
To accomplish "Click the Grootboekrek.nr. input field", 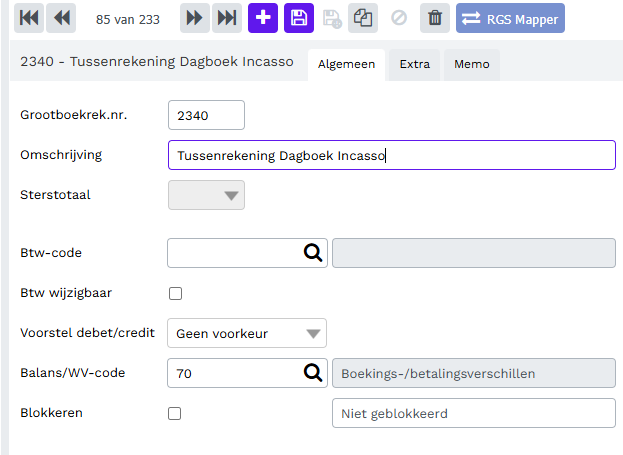I will 206,115.
